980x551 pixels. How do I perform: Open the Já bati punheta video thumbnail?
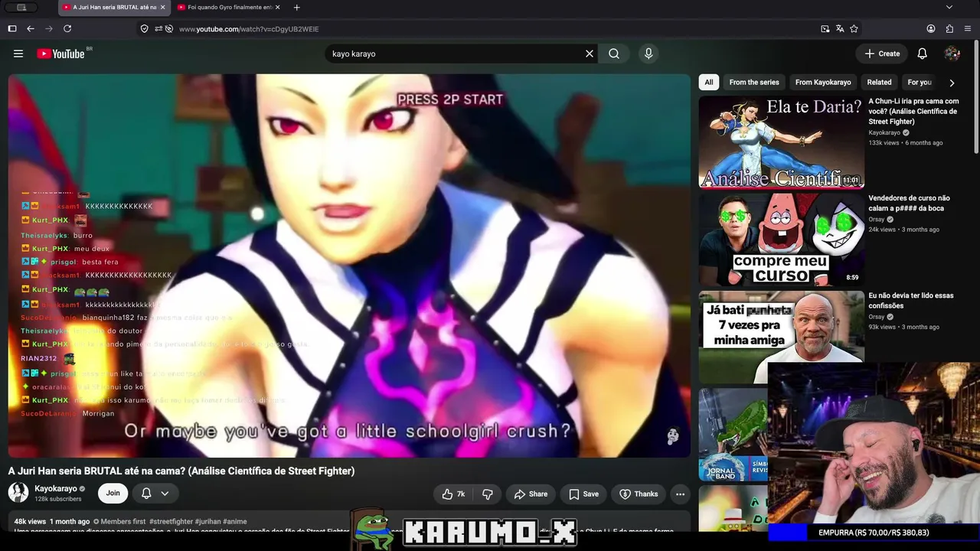click(781, 337)
